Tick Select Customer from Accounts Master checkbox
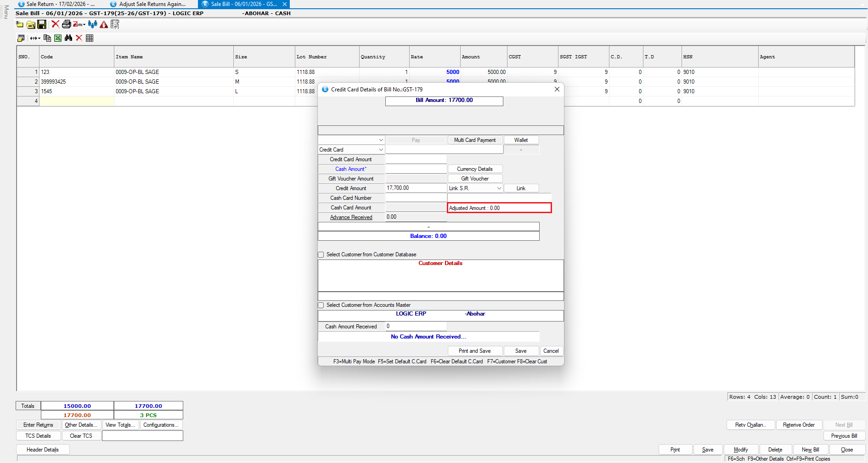 (321, 305)
